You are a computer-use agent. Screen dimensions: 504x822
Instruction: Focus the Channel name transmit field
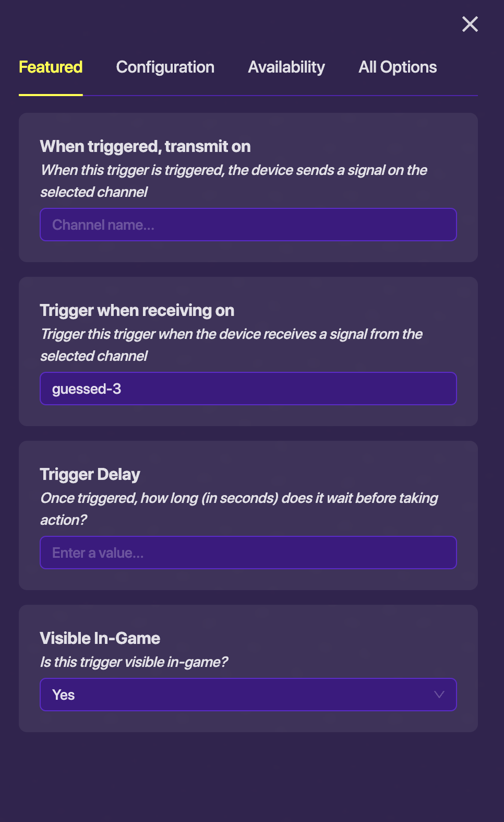coord(248,225)
